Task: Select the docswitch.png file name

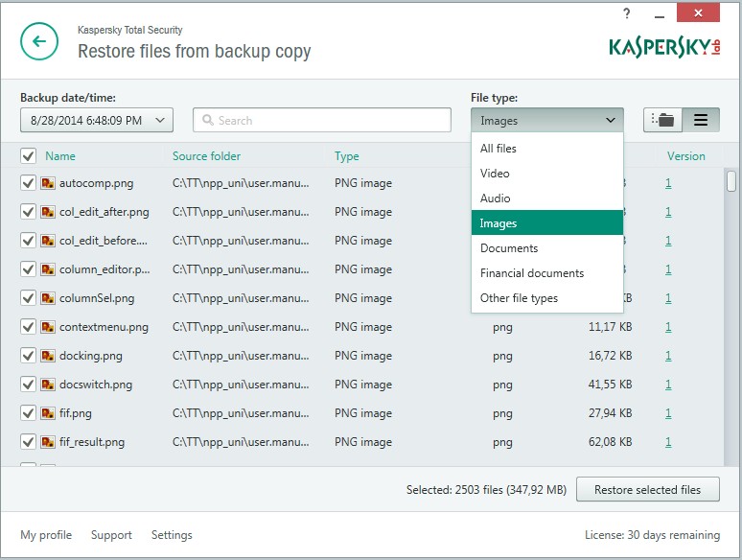Action: pyautogui.click(x=96, y=385)
